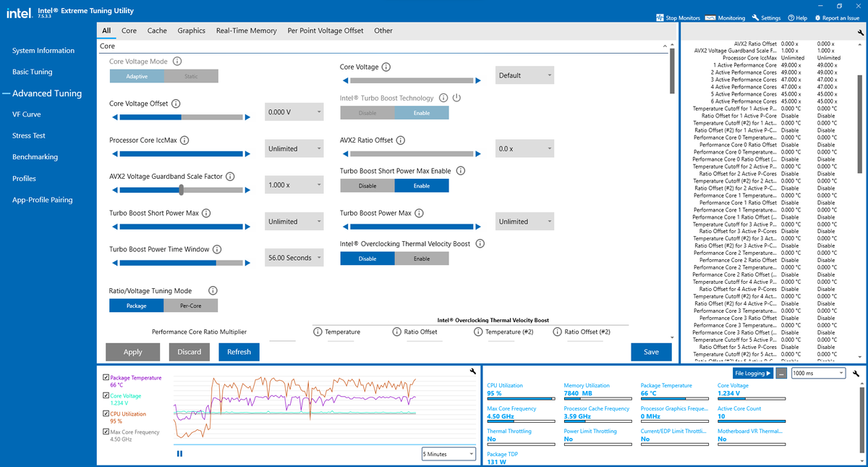Open Settings via the wrench icon

pos(756,18)
